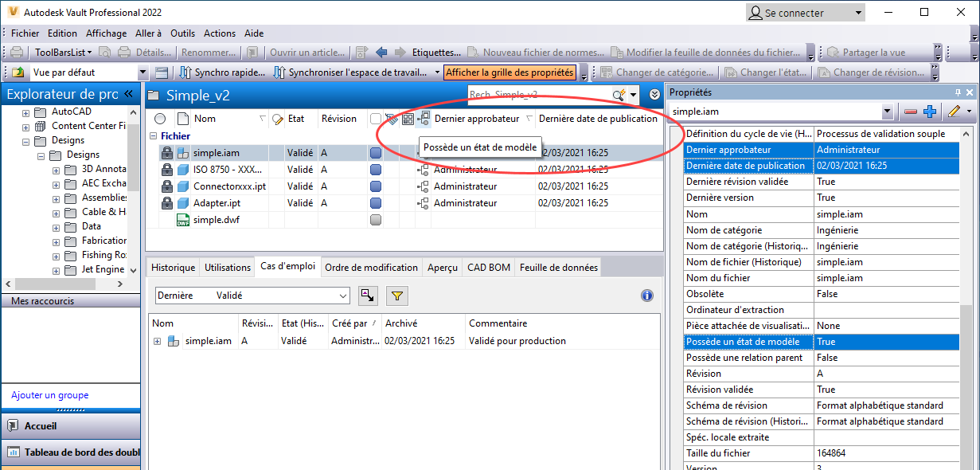Click the printer icon in the top toolbar

click(17, 53)
